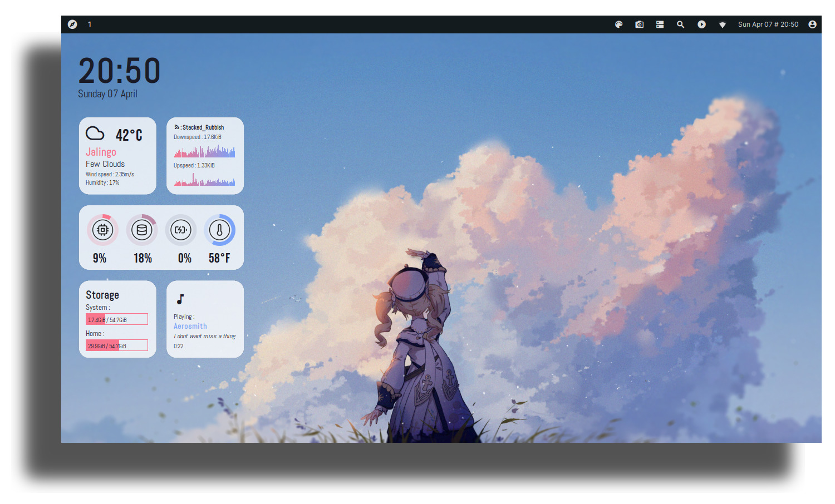Screen dimensions: 835x504
Task: Click the 'System :' storage label
Action: pyautogui.click(x=98, y=308)
